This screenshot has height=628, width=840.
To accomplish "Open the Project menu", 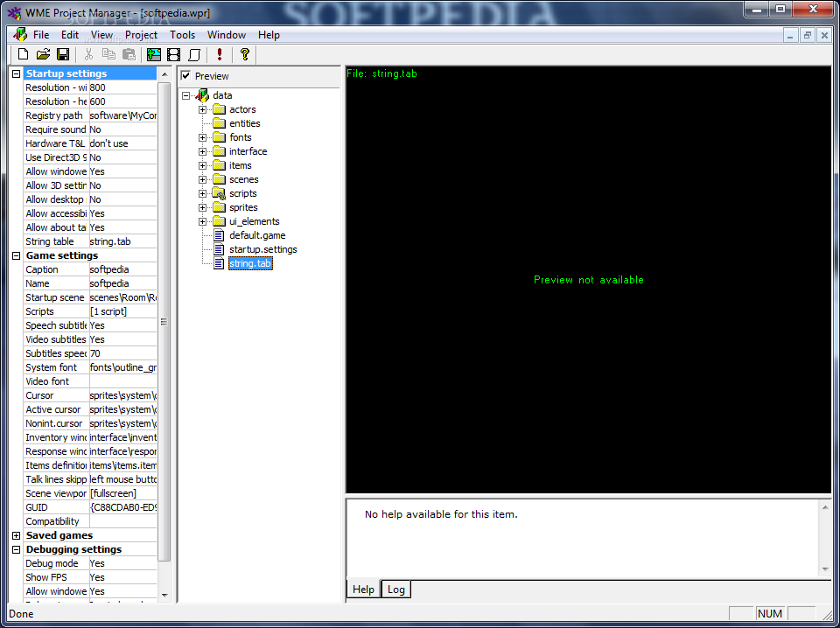I will tap(142, 35).
